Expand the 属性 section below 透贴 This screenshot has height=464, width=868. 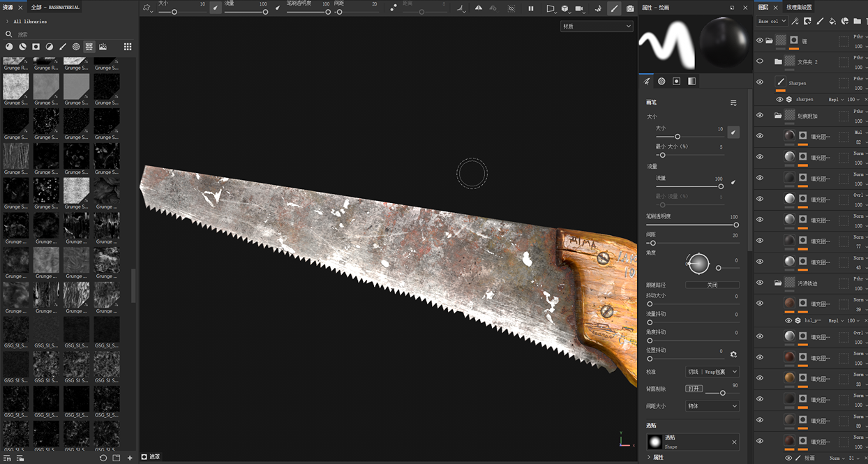click(649, 457)
